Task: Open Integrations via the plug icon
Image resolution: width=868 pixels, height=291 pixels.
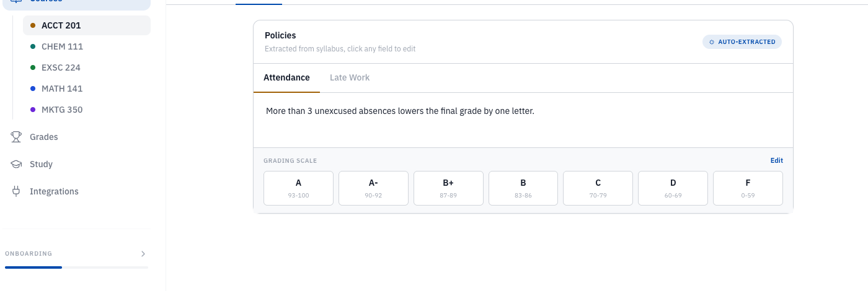Action: coord(16,191)
